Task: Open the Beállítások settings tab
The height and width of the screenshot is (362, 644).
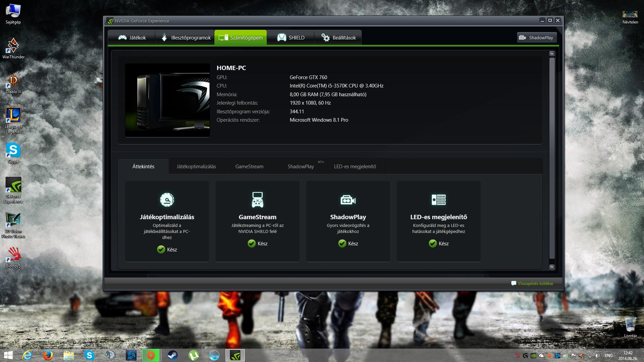Action: 338,38
